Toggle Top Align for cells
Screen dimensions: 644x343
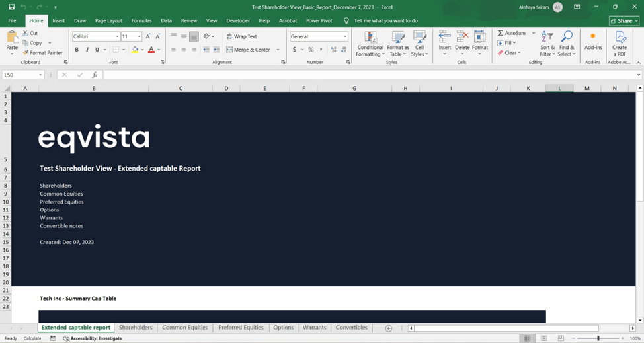point(174,36)
